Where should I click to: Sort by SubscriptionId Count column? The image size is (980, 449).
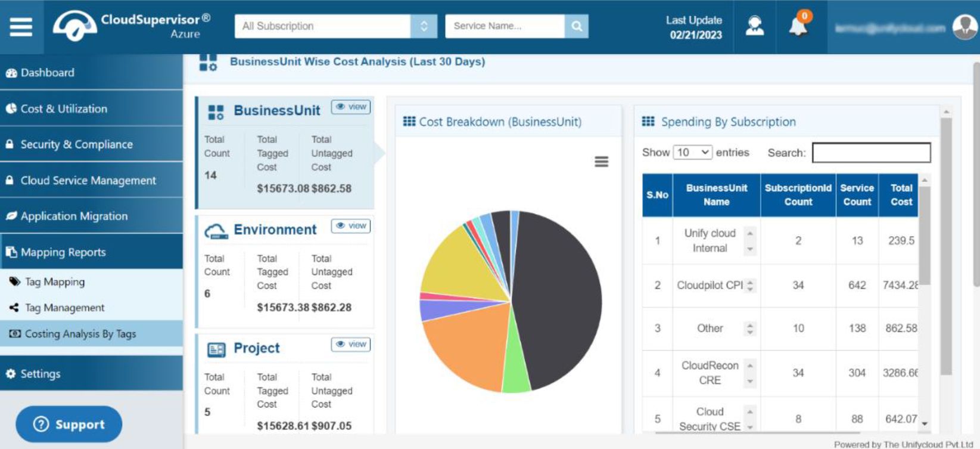point(798,195)
